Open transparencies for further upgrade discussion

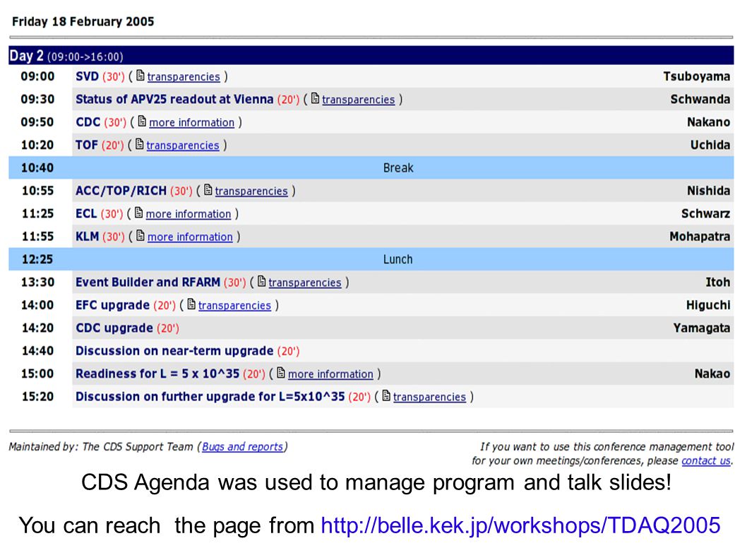click(x=429, y=397)
